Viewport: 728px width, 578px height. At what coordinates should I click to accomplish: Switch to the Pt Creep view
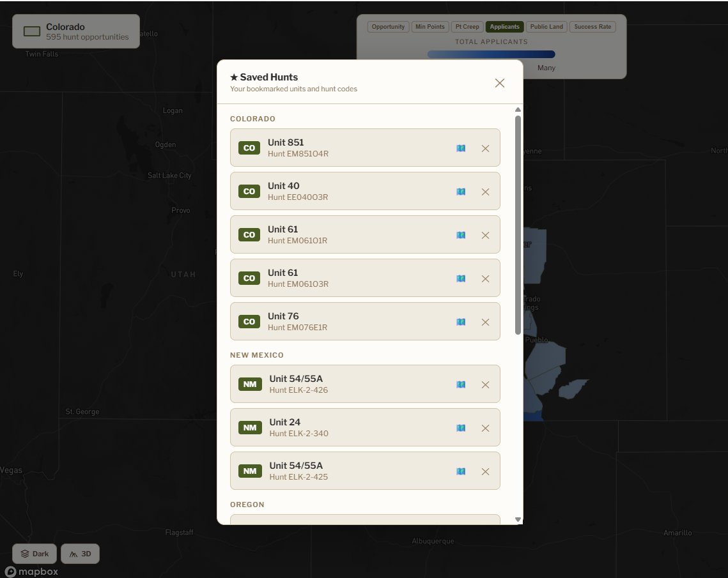(x=467, y=26)
